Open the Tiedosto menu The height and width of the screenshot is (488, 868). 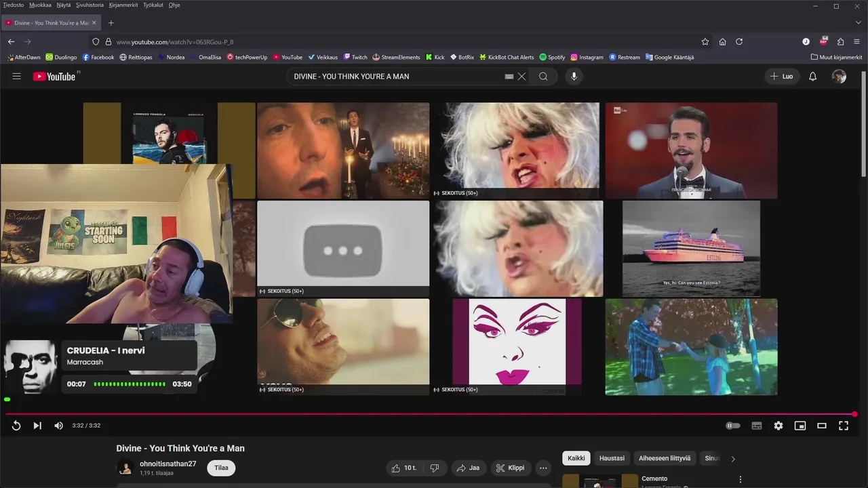[x=13, y=5]
